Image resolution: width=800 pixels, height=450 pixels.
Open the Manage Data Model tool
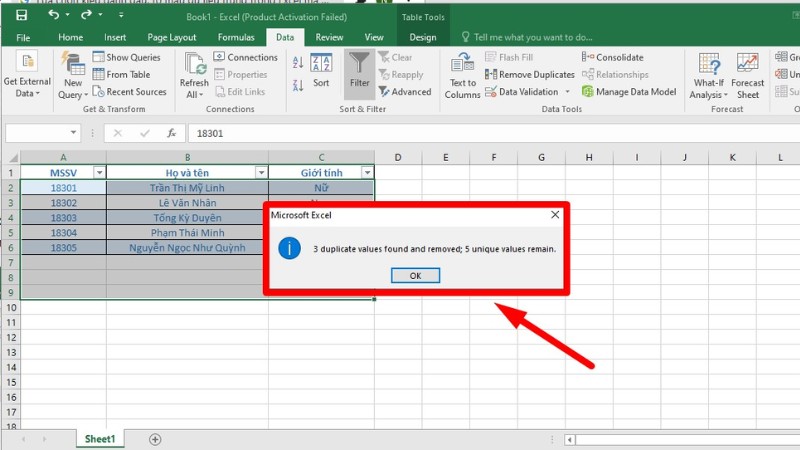(x=588, y=91)
